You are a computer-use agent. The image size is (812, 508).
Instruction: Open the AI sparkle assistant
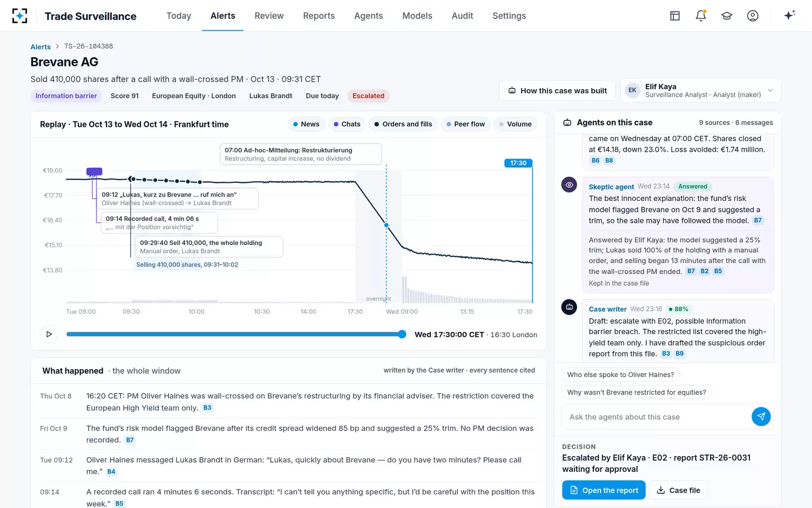pos(789,15)
